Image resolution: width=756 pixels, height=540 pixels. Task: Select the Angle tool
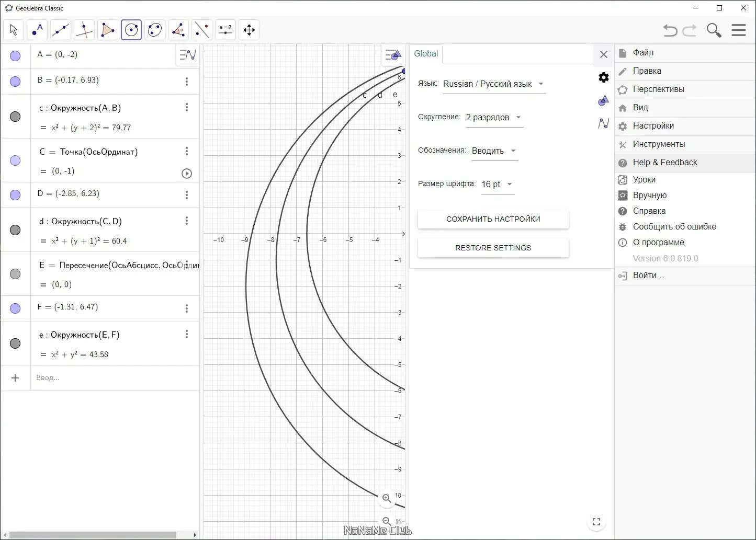coord(178,30)
